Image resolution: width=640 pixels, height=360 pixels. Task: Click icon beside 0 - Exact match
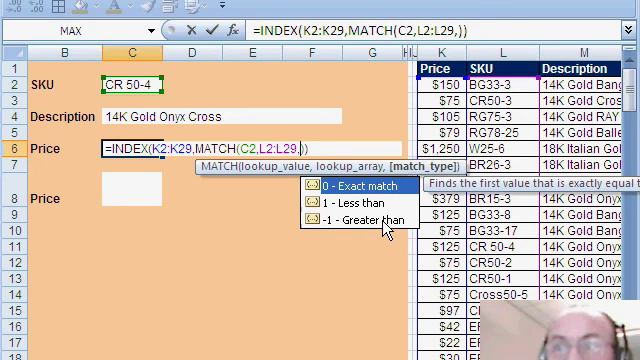312,185
